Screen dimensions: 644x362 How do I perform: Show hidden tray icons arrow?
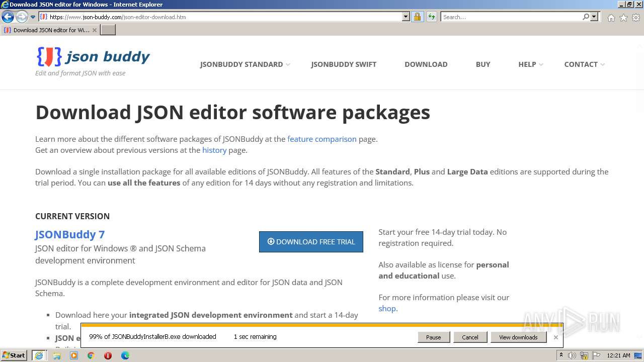561,355
